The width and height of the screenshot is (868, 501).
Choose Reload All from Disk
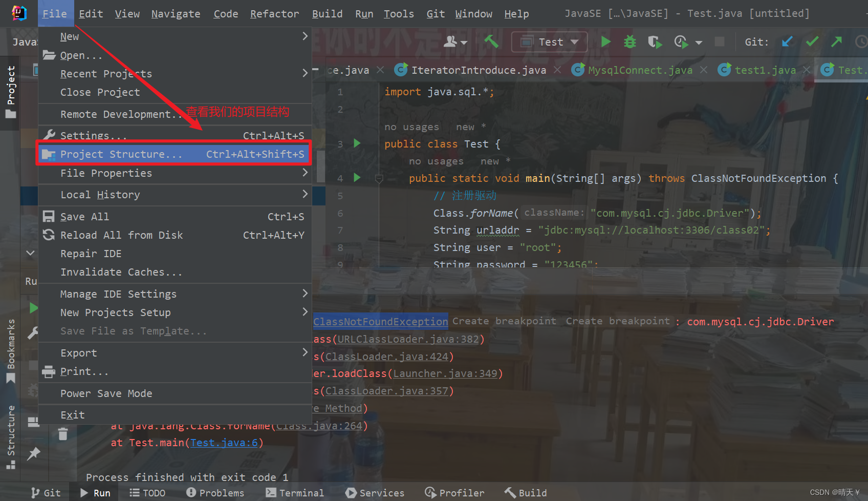coord(175,235)
